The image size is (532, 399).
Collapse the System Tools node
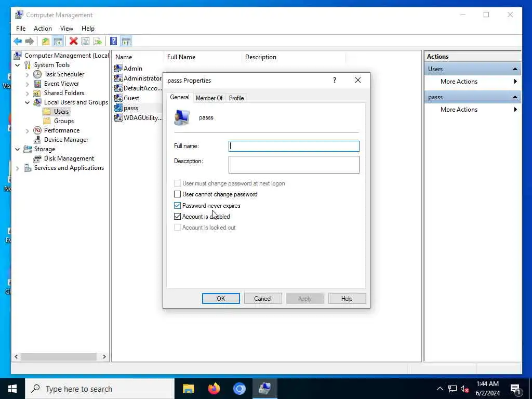(x=18, y=65)
